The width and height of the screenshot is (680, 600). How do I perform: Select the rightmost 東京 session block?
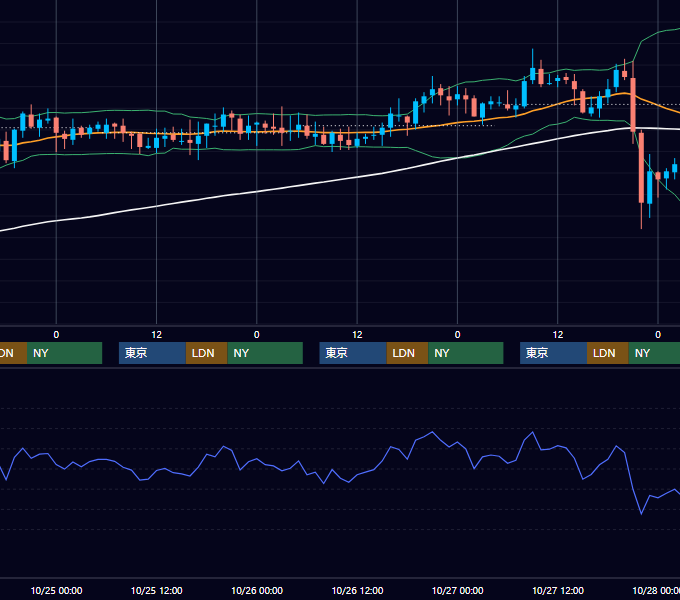pyautogui.click(x=554, y=353)
